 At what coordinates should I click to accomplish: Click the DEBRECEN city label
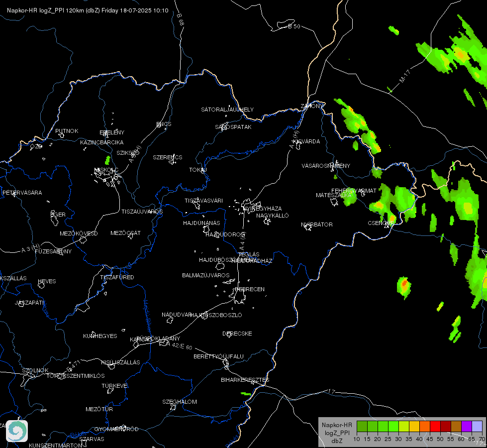click(250, 289)
